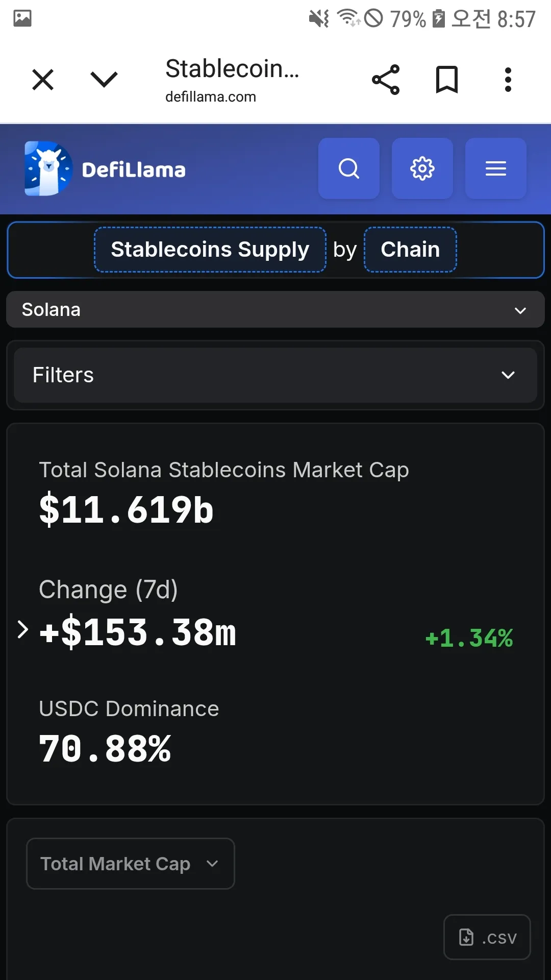Close the browser tab with X
Screen dimensions: 551x980
[43, 80]
